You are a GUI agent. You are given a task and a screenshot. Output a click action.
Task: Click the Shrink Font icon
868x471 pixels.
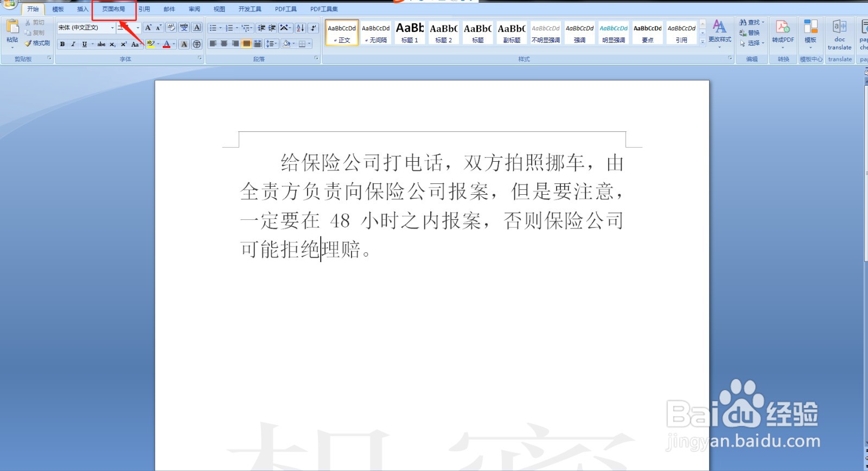pos(158,28)
